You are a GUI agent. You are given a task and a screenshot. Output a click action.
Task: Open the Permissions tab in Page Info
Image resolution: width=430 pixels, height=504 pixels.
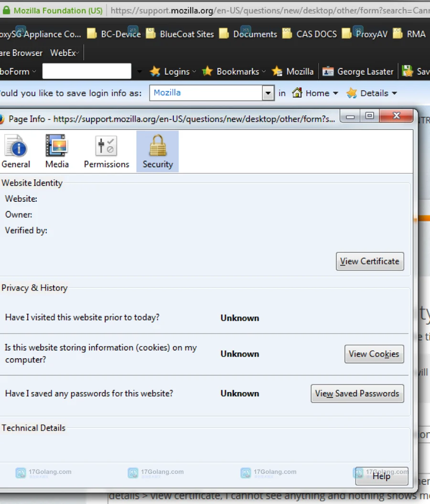(x=106, y=151)
